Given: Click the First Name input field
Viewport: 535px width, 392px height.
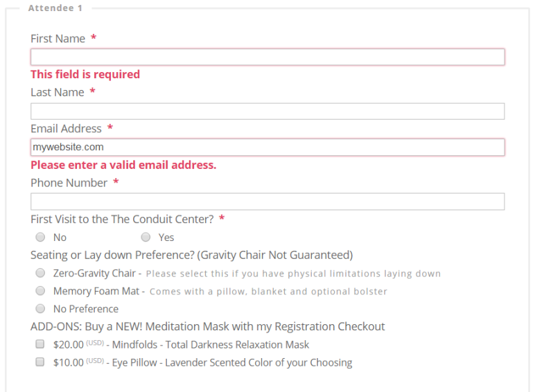Looking at the screenshot, I should pyautogui.click(x=267, y=57).
